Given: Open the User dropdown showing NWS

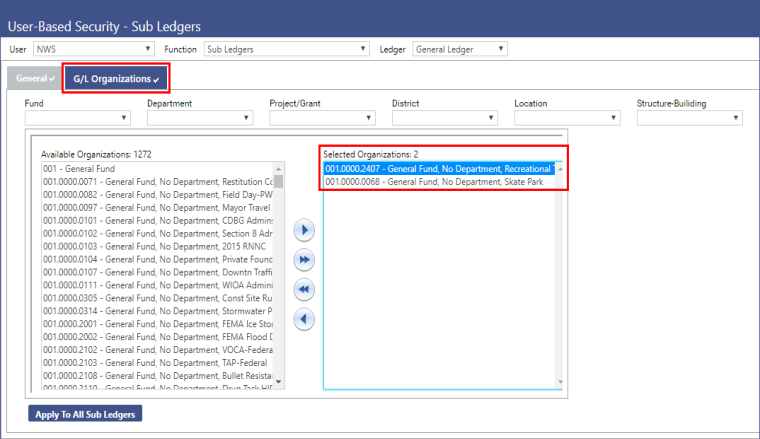Looking at the screenshot, I should [94, 48].
